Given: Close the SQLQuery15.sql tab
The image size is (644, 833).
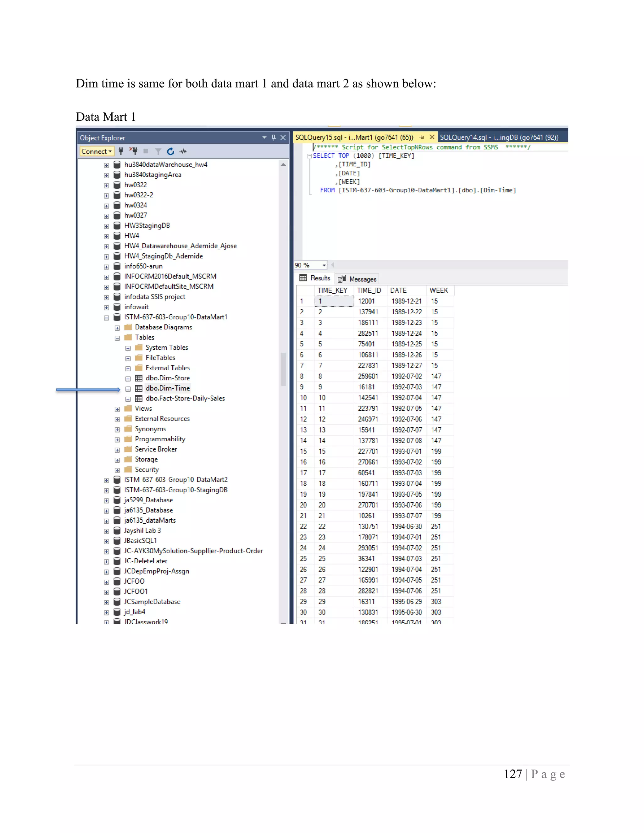Looking at the screenshot, I should click(432, 137).
